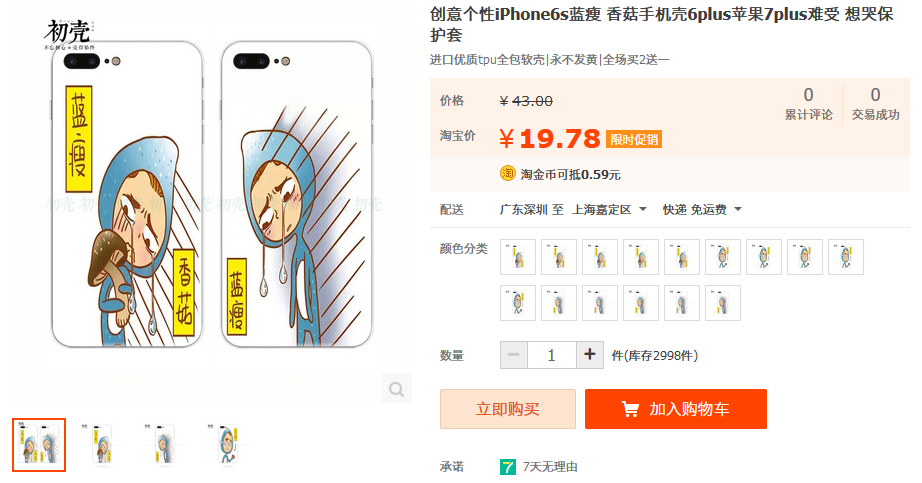Click the shopping cart icon in orange button
The height and width of the screenshot is (483, 922).
pos(630,409)
